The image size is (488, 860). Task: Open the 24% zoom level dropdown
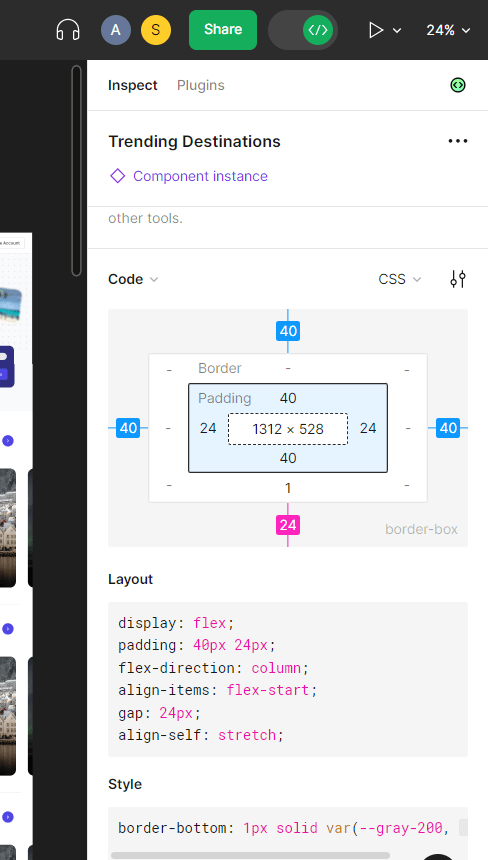point(449,30)
